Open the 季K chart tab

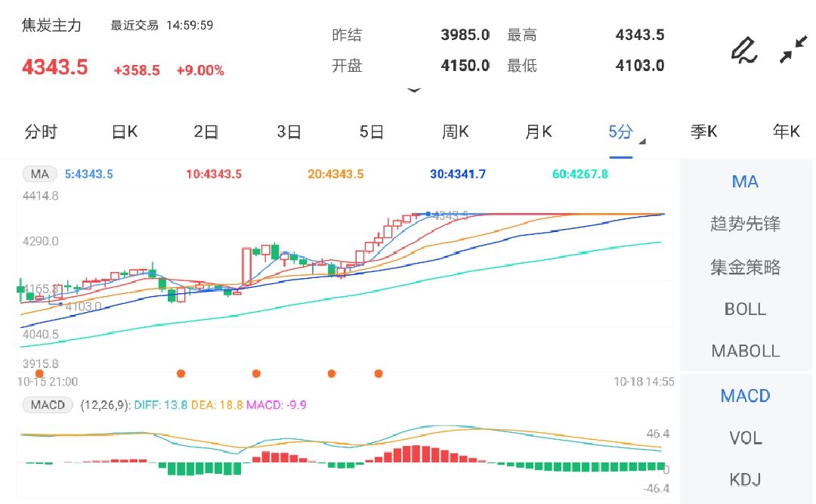coord(703,131)
